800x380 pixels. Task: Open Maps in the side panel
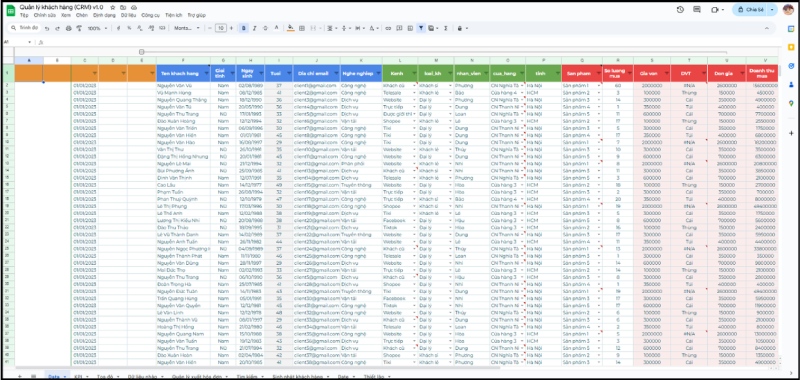coord(791,103)
